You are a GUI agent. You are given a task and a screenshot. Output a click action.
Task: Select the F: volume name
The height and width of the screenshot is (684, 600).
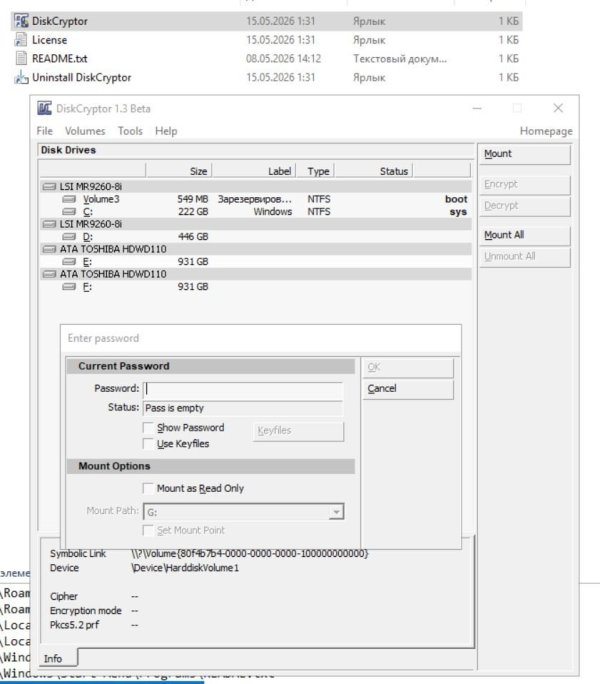tap(87, 287)
